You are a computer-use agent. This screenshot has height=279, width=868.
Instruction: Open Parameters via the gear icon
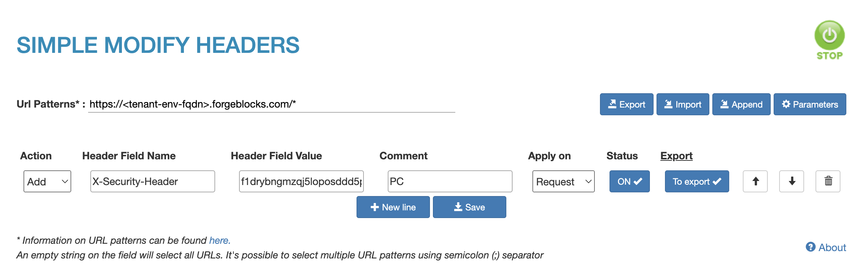pyautogui.click(x=809, y=104)
